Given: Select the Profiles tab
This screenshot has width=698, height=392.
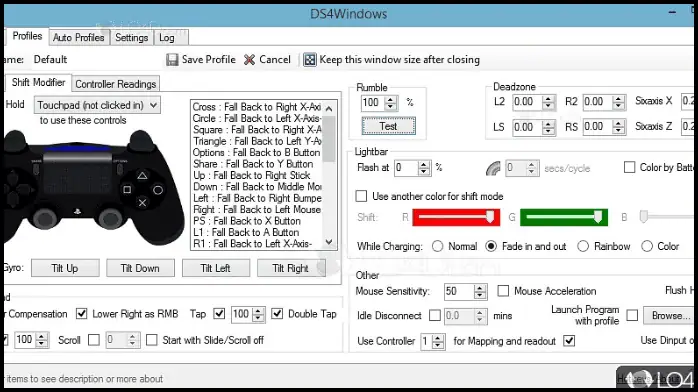Looking at the screenshot, I should (x=27, y=36).
